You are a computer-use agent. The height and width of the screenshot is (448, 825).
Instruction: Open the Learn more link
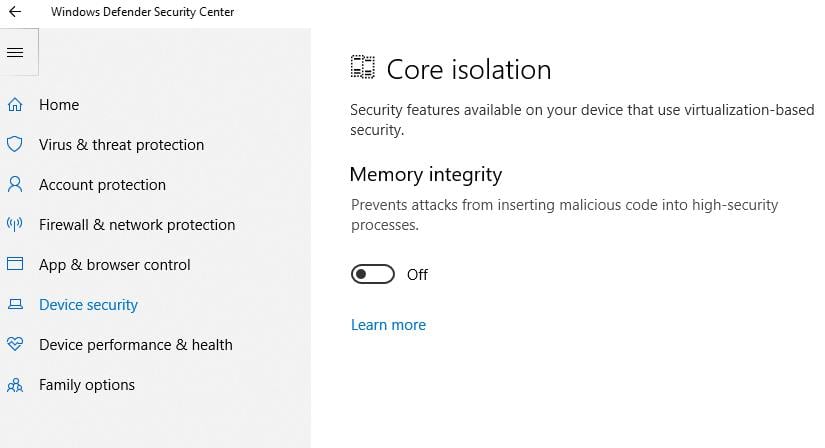pos(388,325)
